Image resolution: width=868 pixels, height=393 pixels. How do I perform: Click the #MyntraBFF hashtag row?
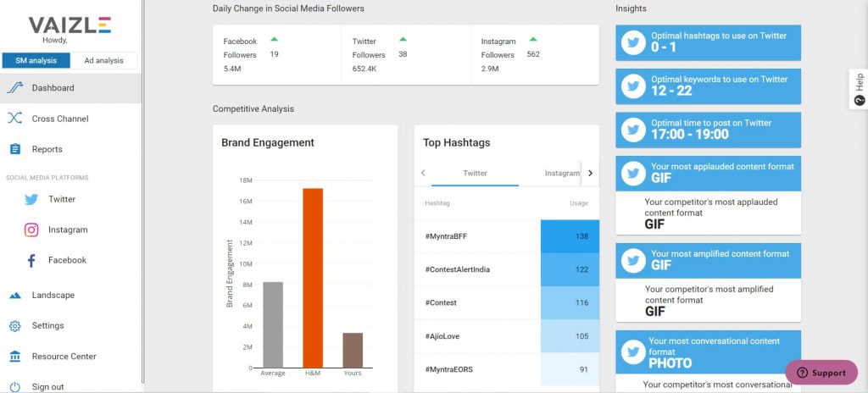pyautogui.click(x=507, y=236)
